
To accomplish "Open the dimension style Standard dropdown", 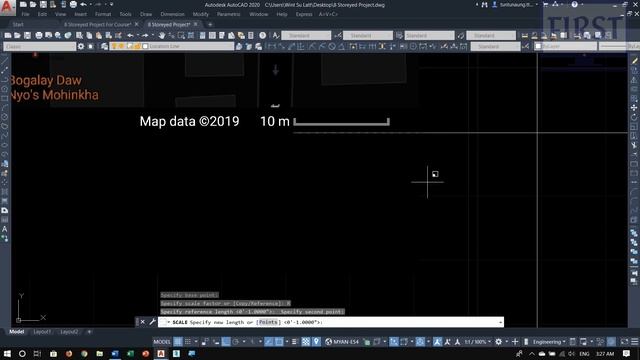I will click(x=368, y=36).
